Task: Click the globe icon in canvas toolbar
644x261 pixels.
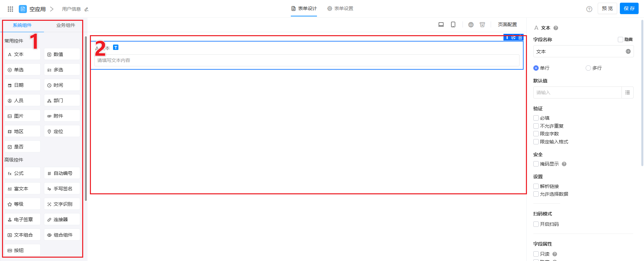Action: (x=471, y=24)
